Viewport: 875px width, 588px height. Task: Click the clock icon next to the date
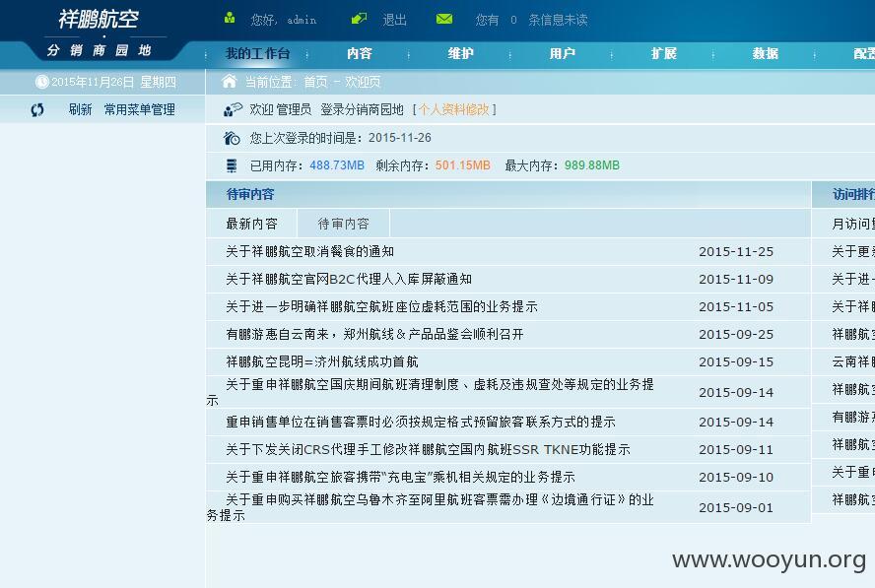pos(41,82)
